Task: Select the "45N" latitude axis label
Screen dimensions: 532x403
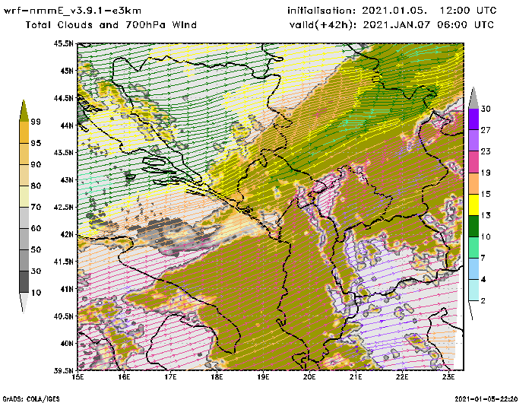Action: click(67, 71)
